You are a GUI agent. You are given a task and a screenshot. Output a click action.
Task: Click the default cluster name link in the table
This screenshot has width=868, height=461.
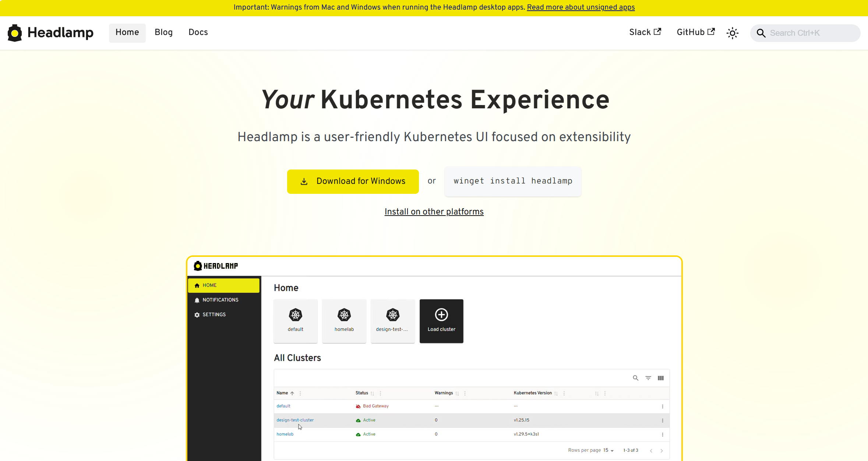click(283, 406)
